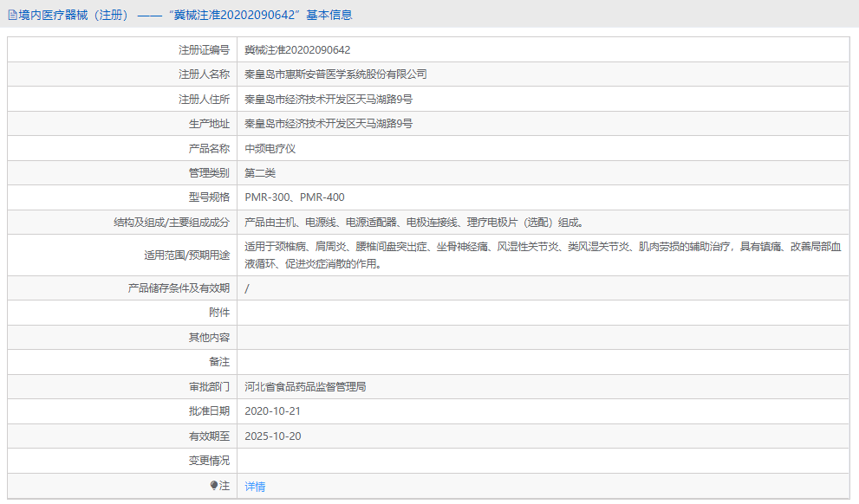Screen dimensions: 859x504
Task: Click product name 中频电疗仪
Action: (x=270, y=148)
